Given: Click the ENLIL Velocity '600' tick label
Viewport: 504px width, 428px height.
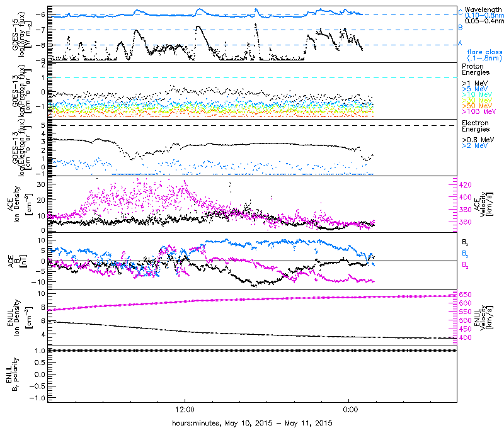Looking at the screenshot, I should [x=466, y=303].
